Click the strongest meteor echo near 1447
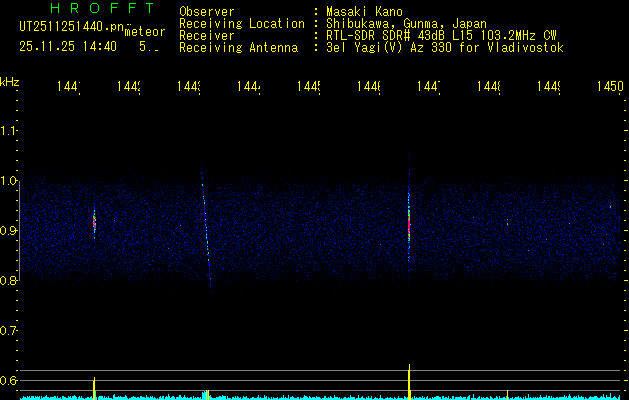The image size is (629, 400). (409, 222)
